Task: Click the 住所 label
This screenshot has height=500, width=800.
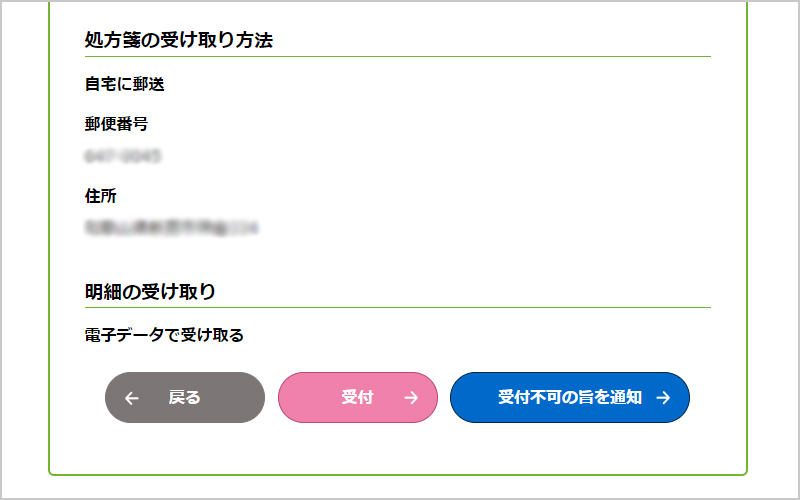Action: click(x=101, y=196)
